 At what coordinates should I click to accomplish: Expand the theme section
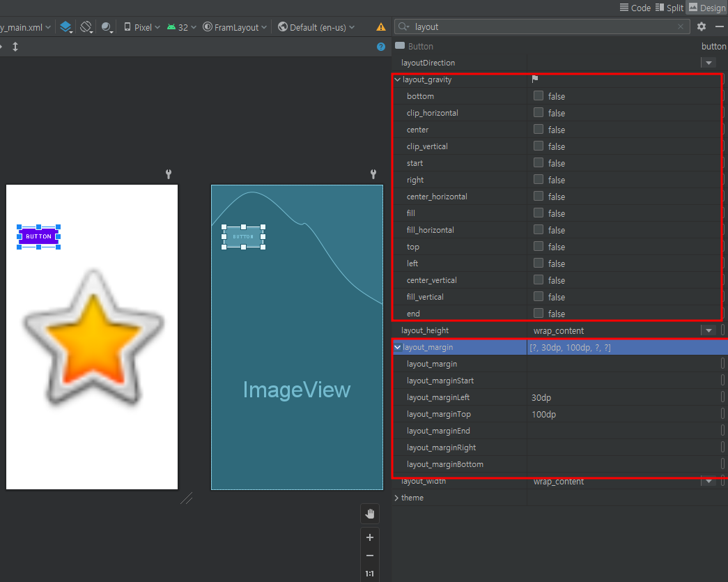click(x=396, y=498)
